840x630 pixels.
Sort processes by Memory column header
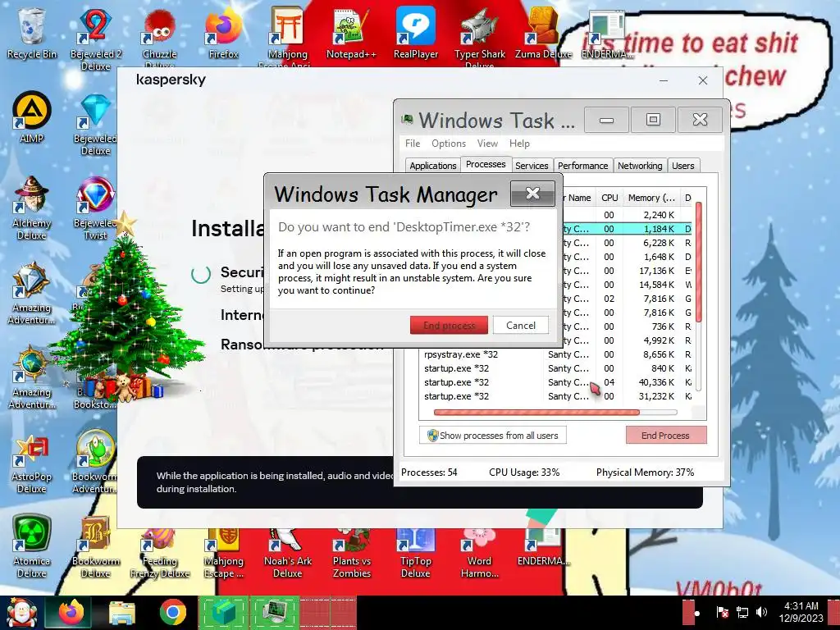651,198
